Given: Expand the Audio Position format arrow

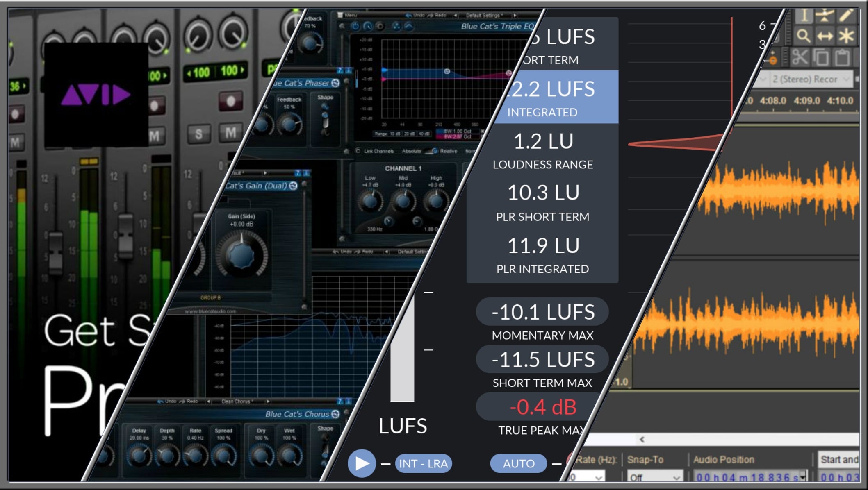Looking at the screenshot, I should click(x=802, y=476).
